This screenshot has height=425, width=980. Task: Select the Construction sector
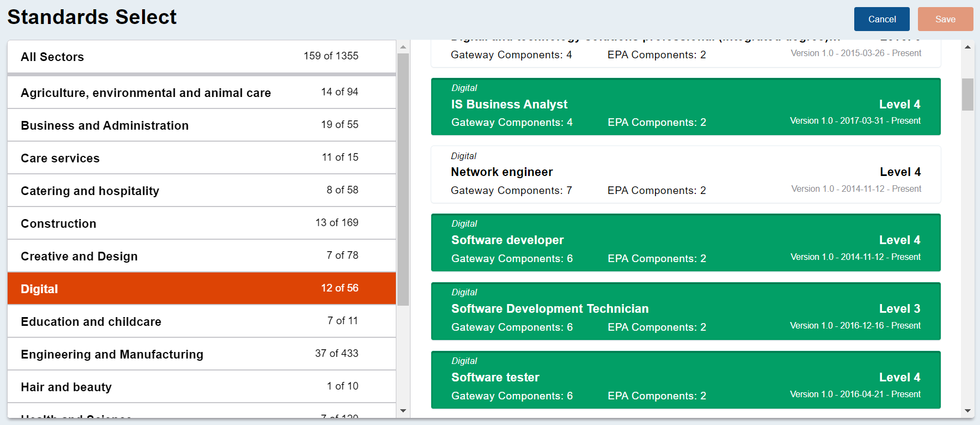[x=201, y=223]
